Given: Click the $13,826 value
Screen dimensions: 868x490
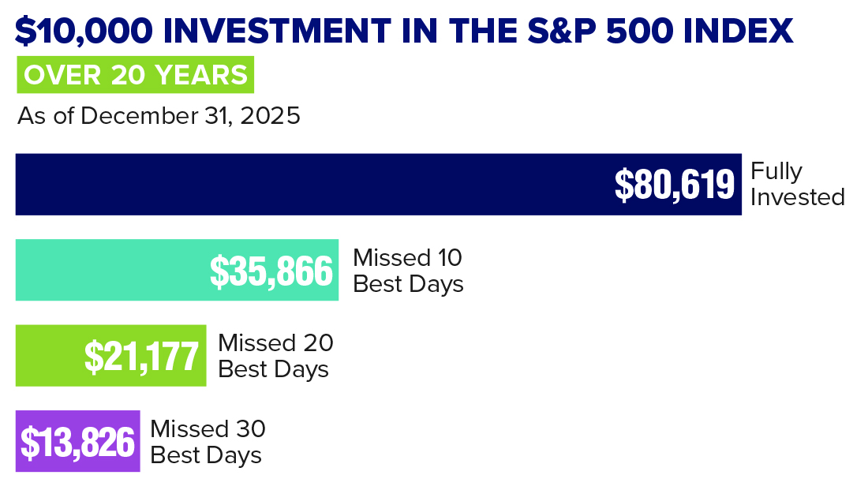Looking at the screenshot, I should (77, 442).
